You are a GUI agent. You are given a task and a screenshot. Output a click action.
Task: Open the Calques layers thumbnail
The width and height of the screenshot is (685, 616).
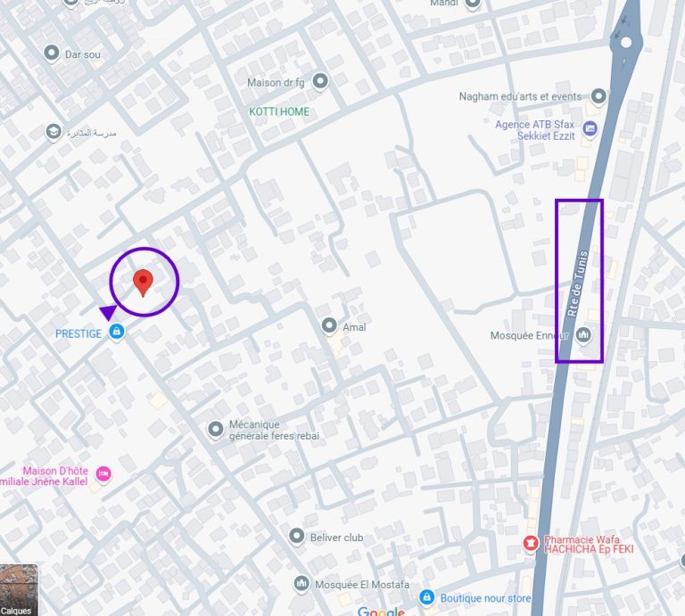(19, 590)
